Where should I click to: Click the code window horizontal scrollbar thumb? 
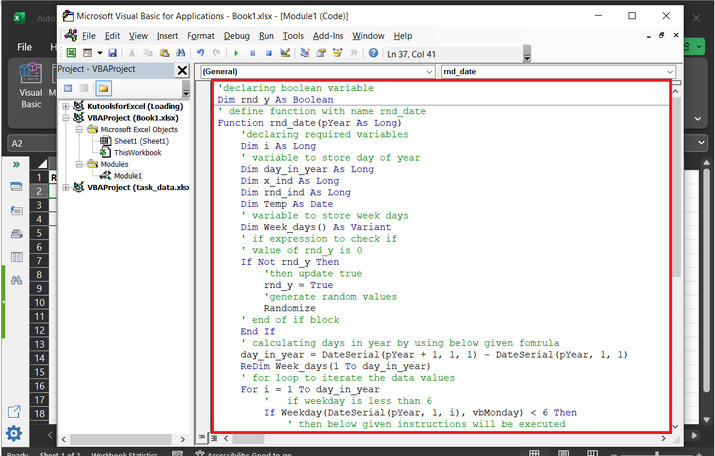pos(249,439)
